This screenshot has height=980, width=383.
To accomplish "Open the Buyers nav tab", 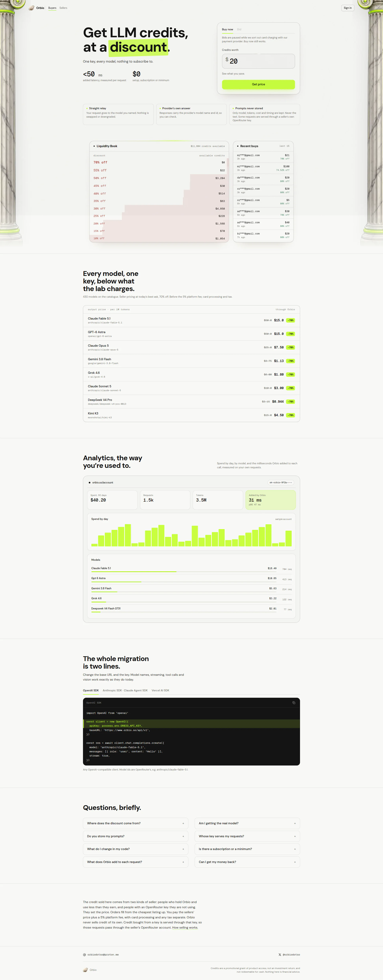I will (x=52, y=8).
